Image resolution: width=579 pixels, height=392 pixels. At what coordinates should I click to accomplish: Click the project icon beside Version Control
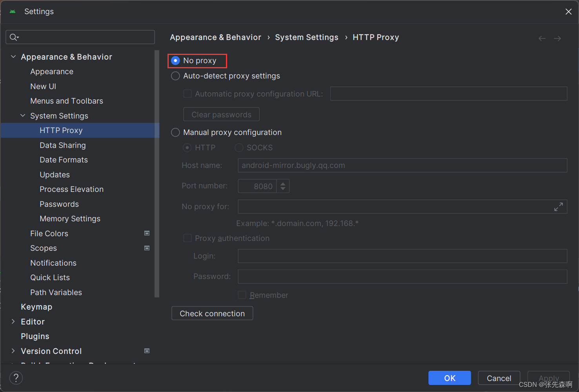[x=147, y=351]
